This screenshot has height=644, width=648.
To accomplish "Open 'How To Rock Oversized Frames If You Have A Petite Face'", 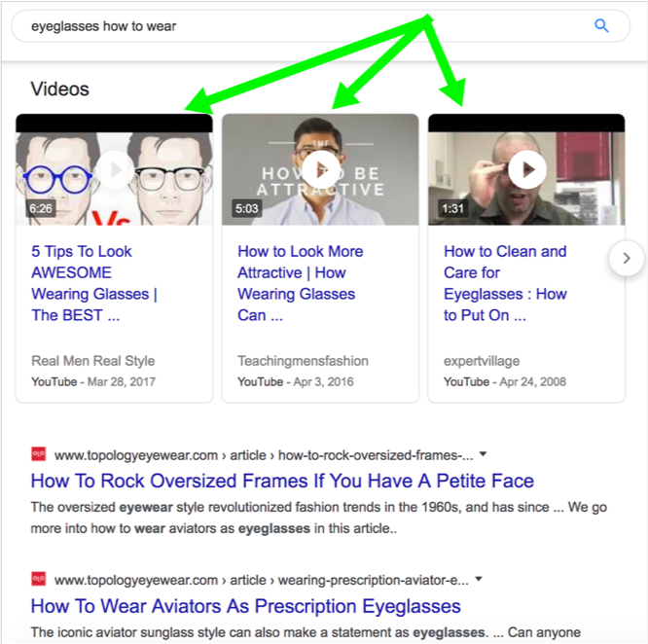I will [x=282, y=481].
